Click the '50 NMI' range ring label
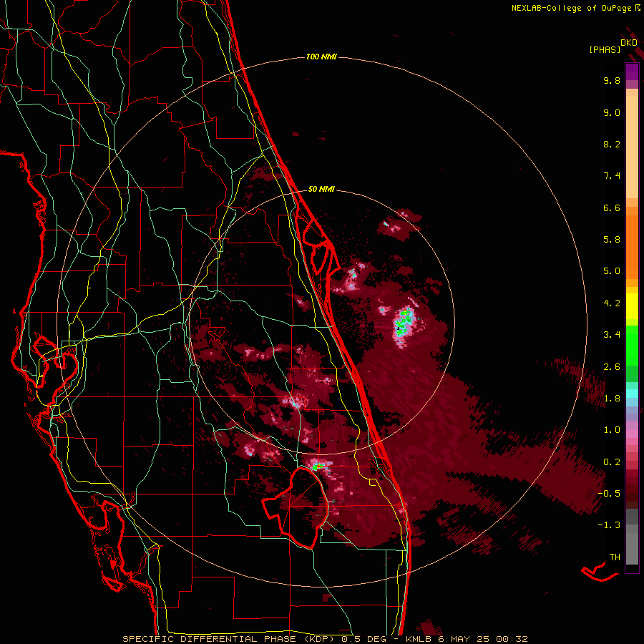The image size is (644, 644). pos(321,189)
